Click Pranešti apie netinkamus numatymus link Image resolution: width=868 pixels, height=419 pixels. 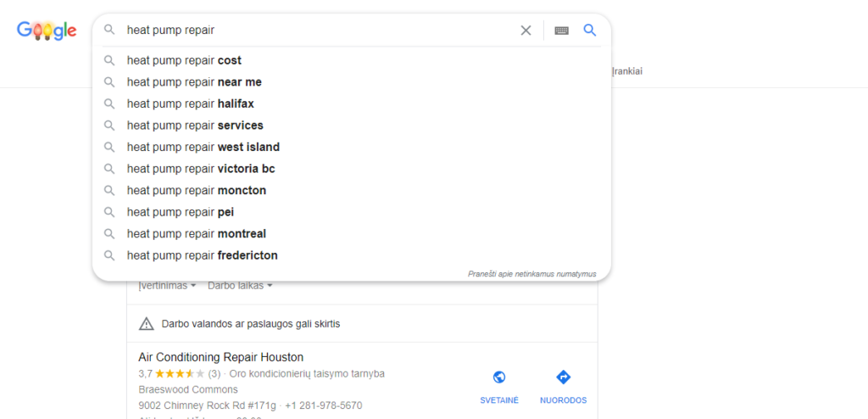pos(532,274)
